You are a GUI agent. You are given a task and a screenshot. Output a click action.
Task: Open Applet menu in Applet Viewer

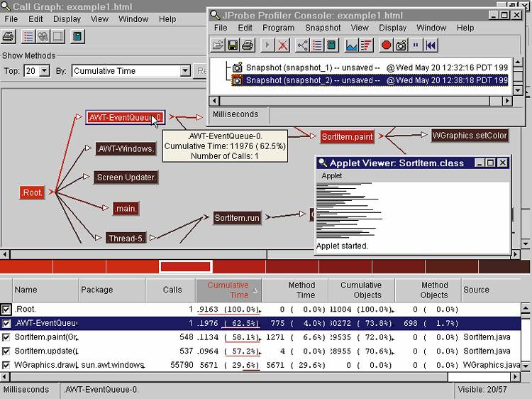(331, 175)
